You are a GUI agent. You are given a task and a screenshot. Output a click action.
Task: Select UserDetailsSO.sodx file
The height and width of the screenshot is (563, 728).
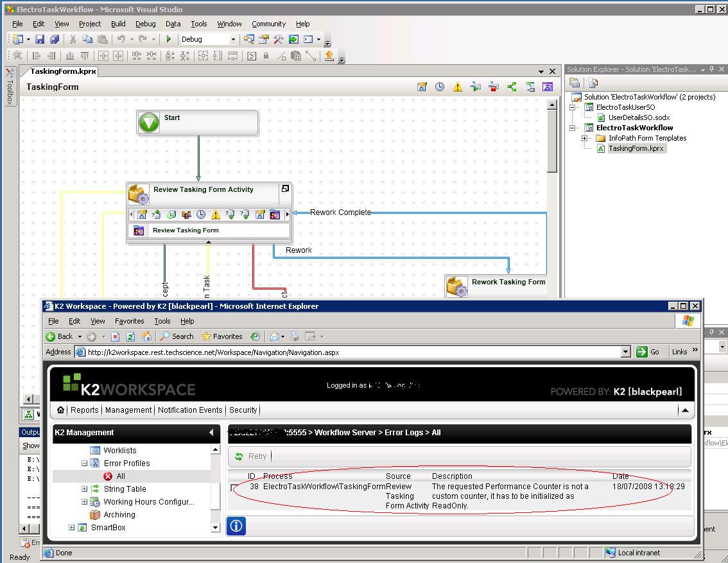(x=639, y=117)
